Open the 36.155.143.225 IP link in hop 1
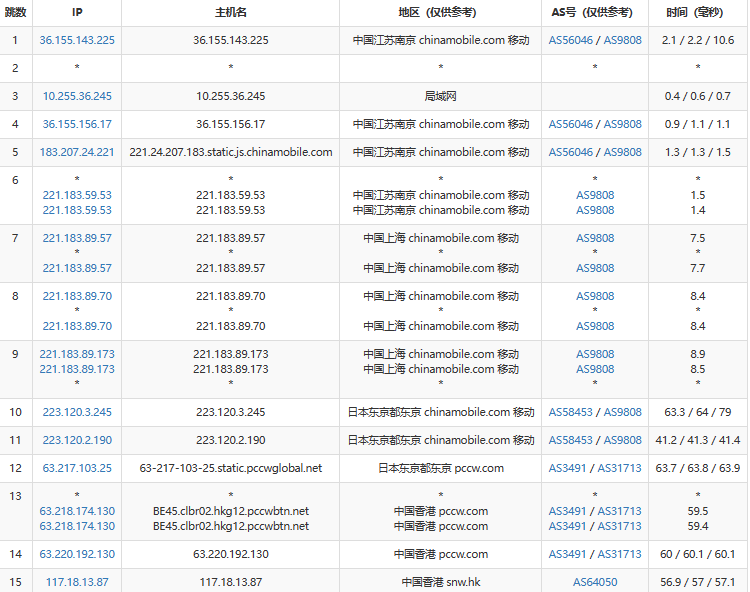 point(77,40)
